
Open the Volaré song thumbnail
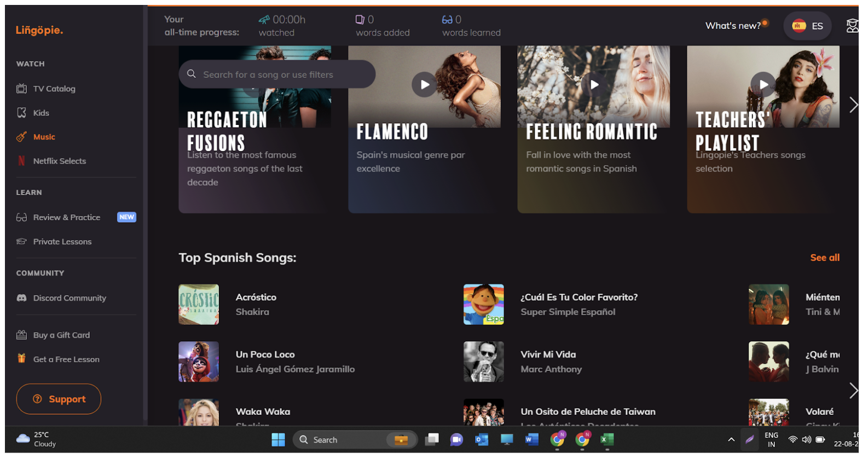pos(769,413)
